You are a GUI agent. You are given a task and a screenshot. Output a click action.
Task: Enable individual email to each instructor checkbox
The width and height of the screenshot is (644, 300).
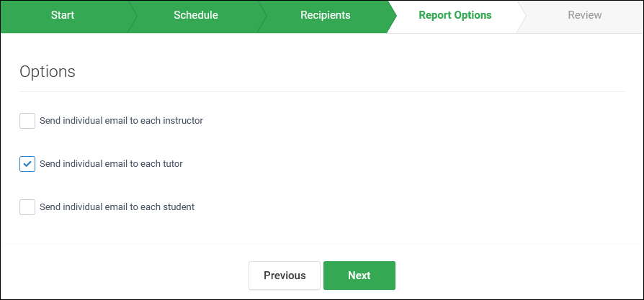coord(27,121)
